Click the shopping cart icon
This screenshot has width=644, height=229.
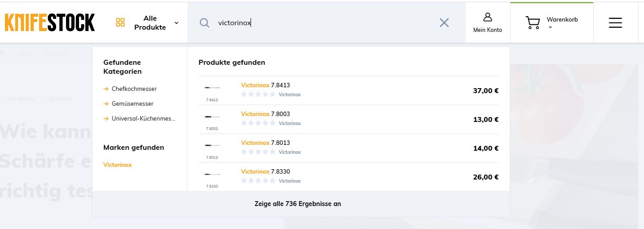[533, 23]
